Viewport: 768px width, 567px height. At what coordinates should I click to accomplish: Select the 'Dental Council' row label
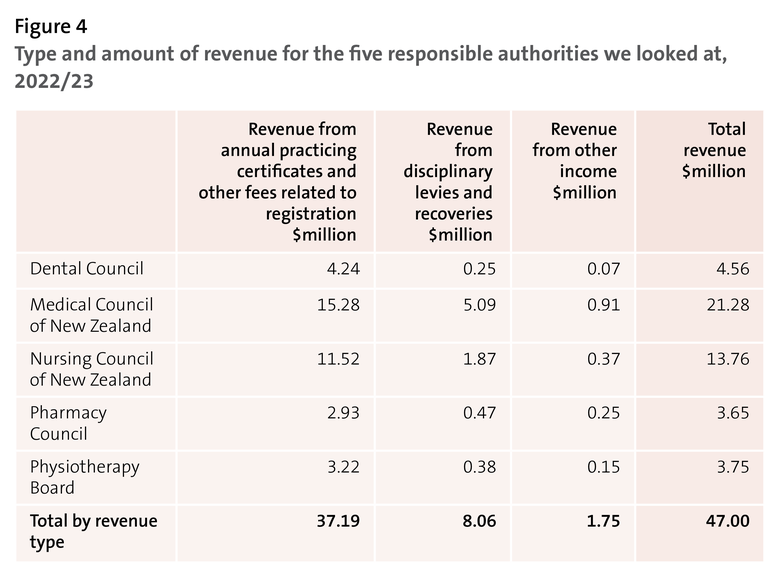pos(87,269)
